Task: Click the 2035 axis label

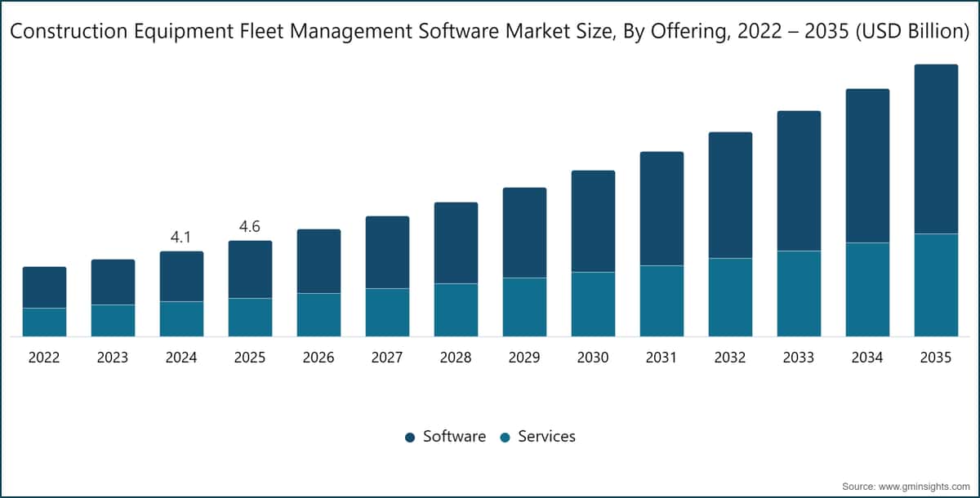Action: tap(936, 358)
